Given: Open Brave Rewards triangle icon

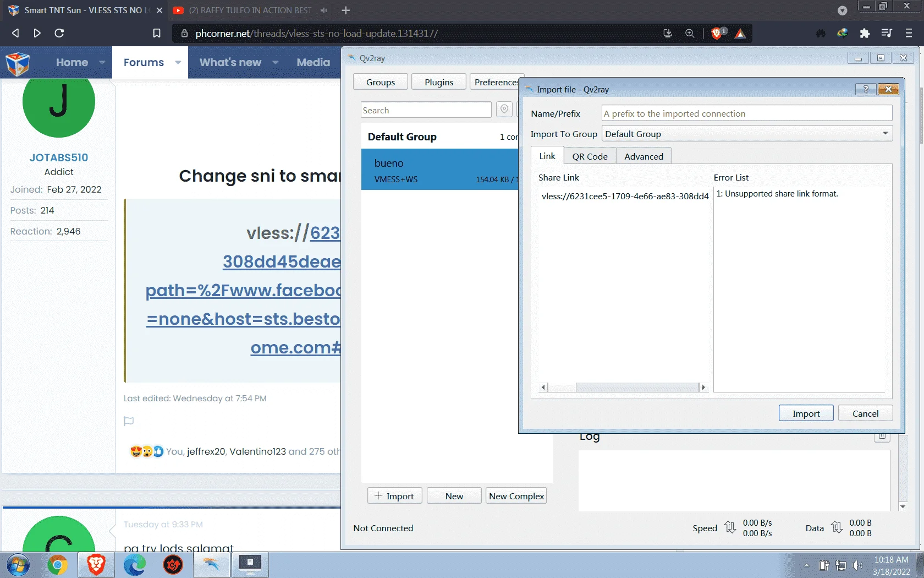Looking at the screenshot, I should (740, 34).
